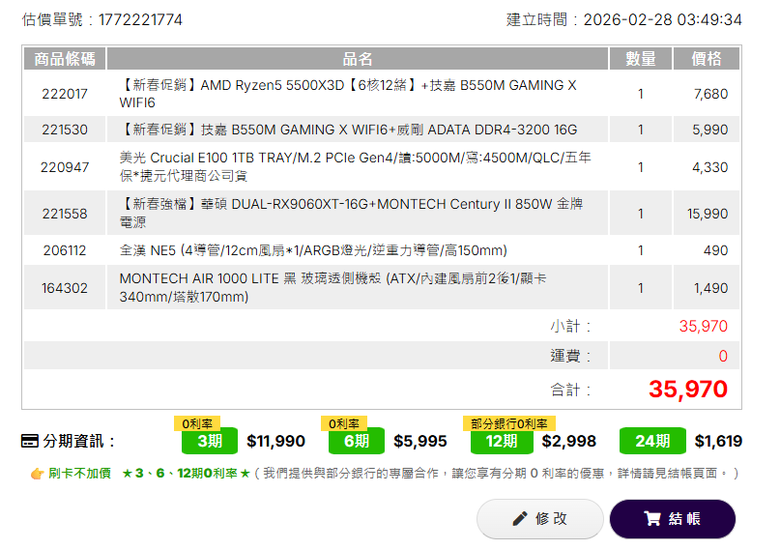This screenshot has height=550, width=780.
Task: Click the 分期資訊 label
Action: (x=79, y=441)
